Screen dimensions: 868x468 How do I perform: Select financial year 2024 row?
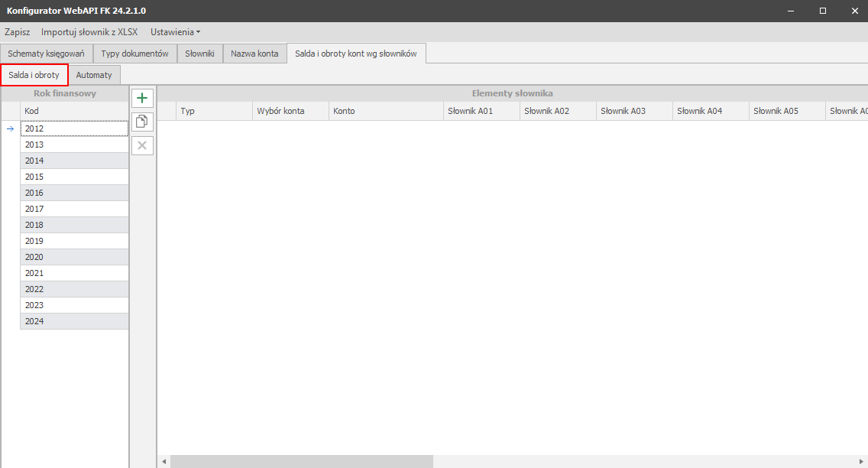pyautogui.click(x=73, y=321)
